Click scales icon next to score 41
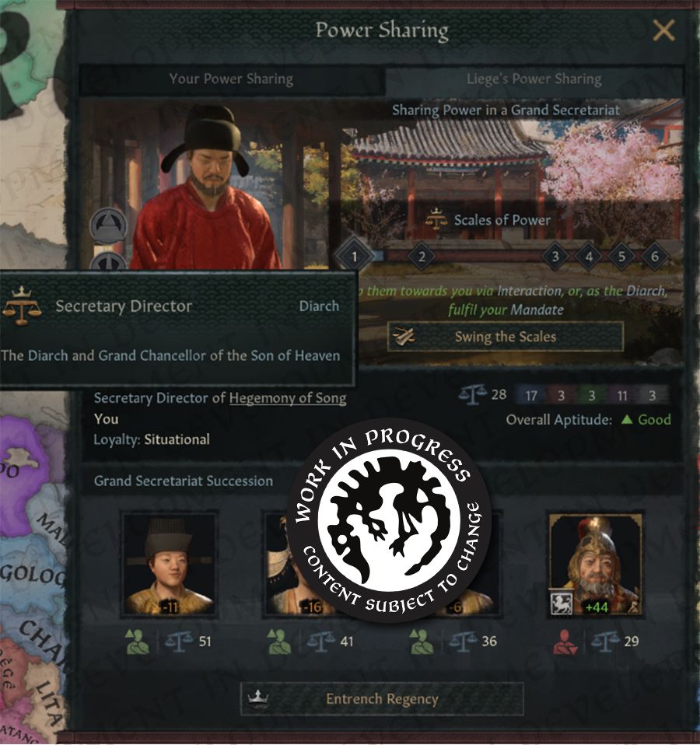The width and height of the screenshot is (700, 745). click(320, 642)
